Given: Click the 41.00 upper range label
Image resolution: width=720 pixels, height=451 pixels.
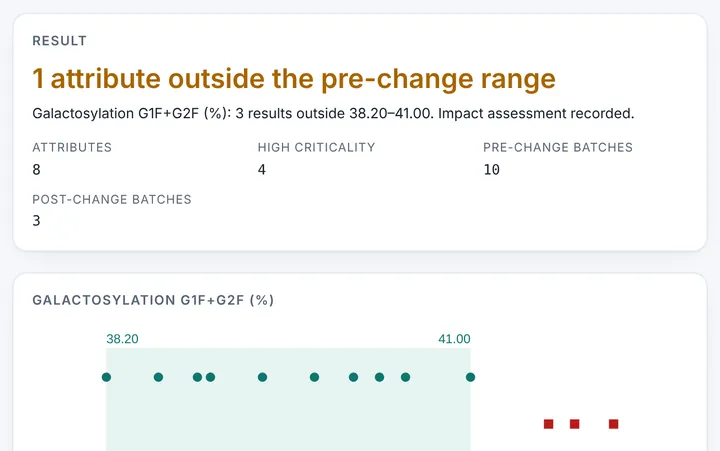Looking at the screenshot, I should click(x=454, y=339).
